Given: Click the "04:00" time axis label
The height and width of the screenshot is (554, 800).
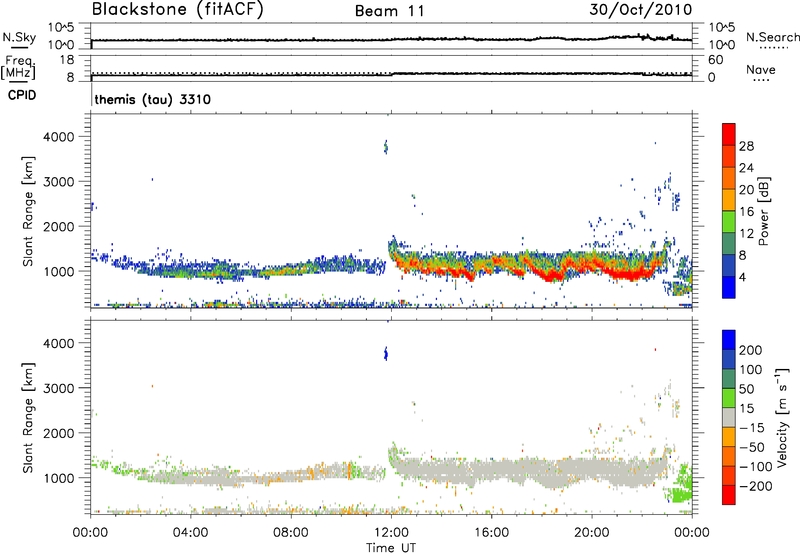Looking at the screenshot, I should coord(190,533).
